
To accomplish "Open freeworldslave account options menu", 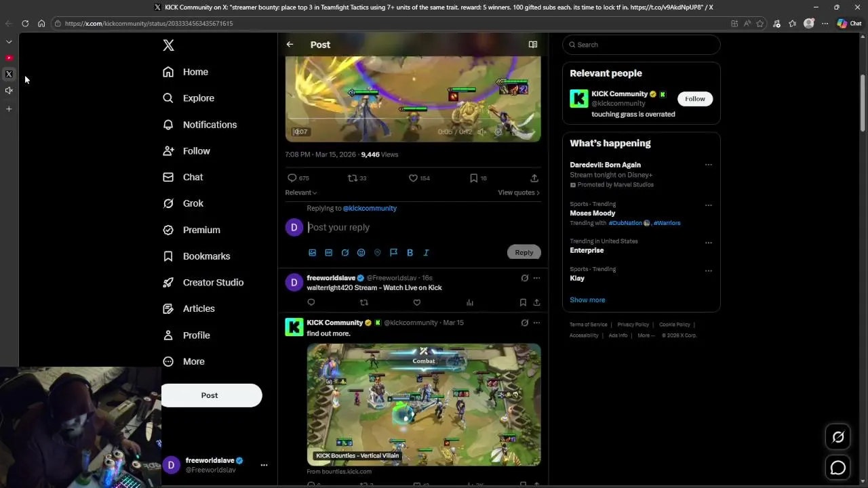I will [x=264, y=465].
